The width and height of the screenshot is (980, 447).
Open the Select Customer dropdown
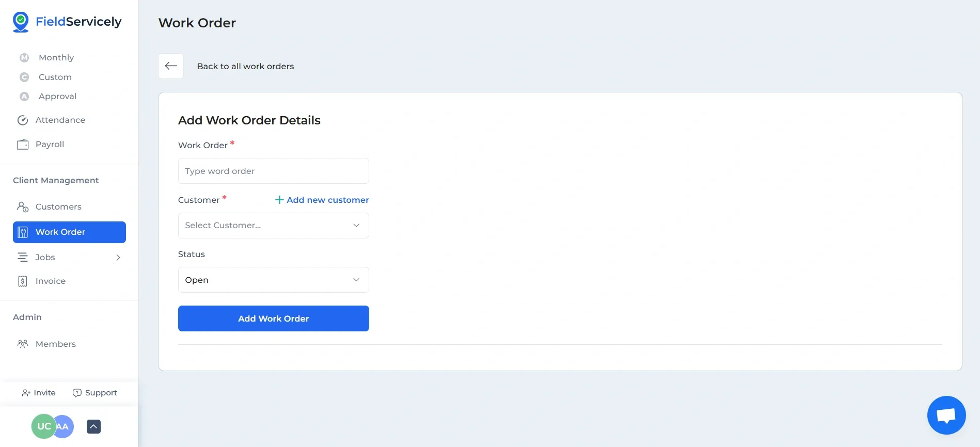[273, 226]
